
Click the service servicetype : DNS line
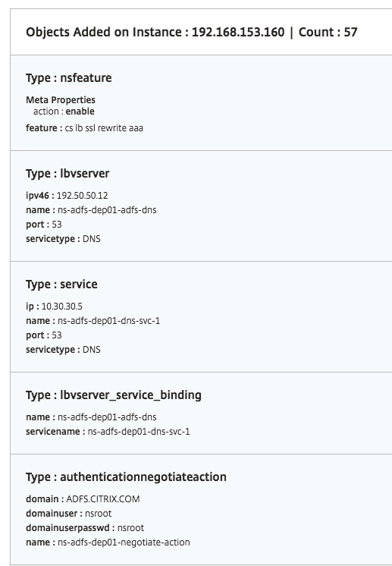click(x=63, y=350)
